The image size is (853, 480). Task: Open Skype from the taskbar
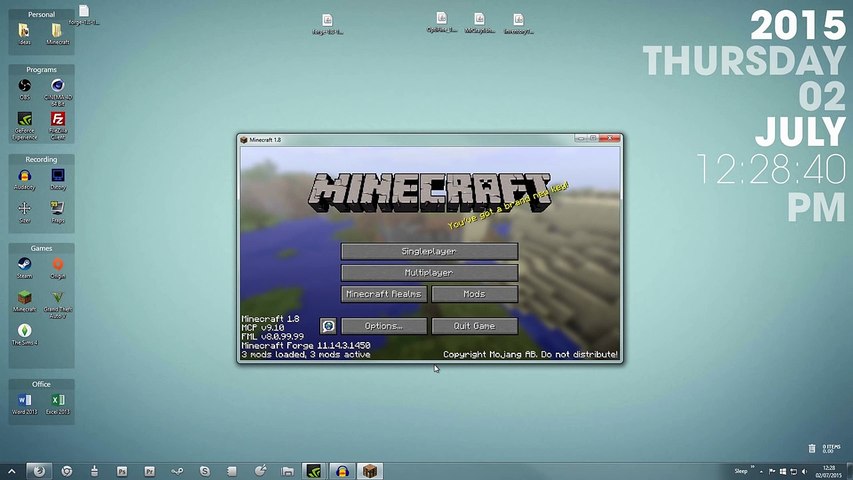click(x=205, y=471)
